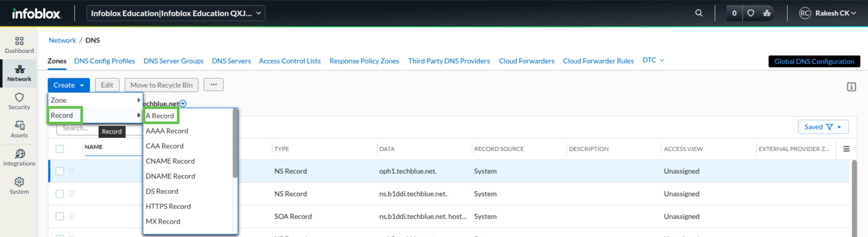Open the Dashboard sidebar icon
The height and width of the screenshot is (237, 868).
pyautogui.click(x=19, y=45)
